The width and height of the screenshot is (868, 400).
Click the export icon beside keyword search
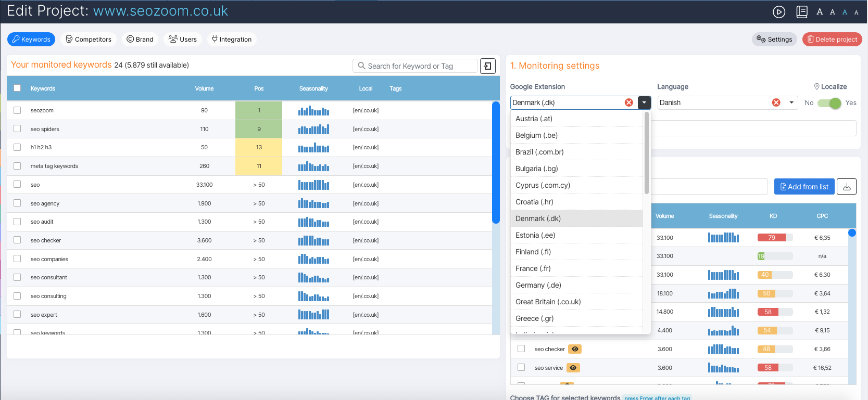coord(487,66)
